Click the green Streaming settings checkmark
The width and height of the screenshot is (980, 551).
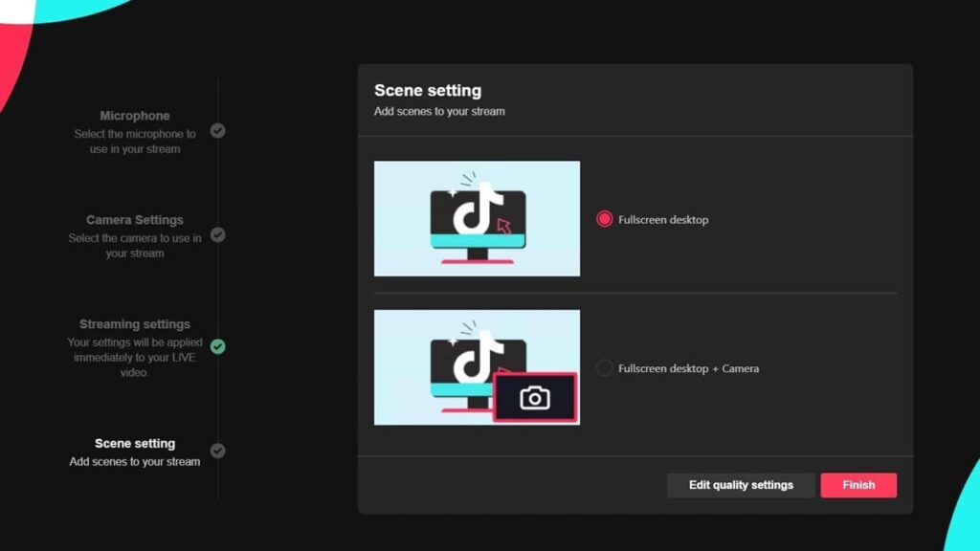tap(218, 346)
